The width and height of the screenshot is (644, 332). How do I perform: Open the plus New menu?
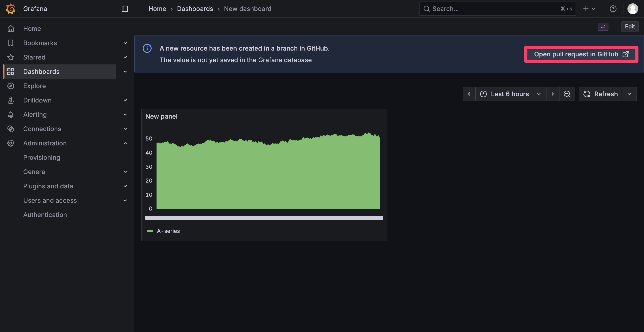coord(589,9)
